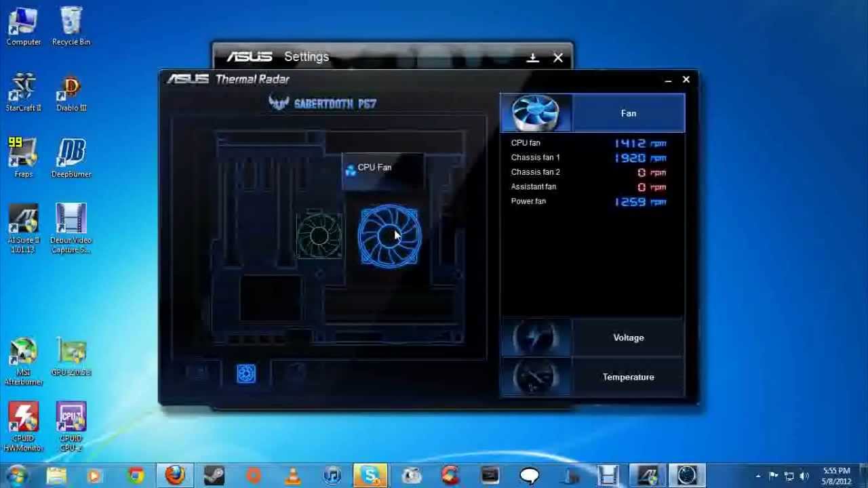The width and height of the screenshot is (868, 488).
Task: Open Steam from the taskbar
Action: pos(214,476)
